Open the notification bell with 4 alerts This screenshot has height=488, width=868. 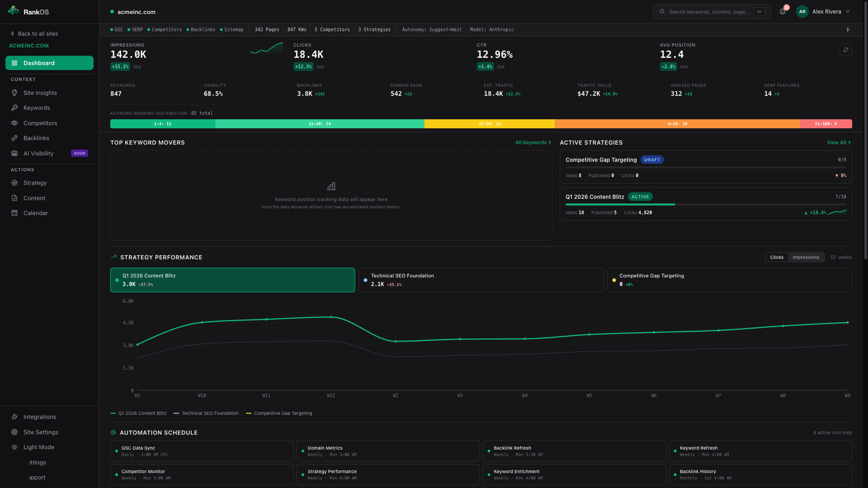[783, 11]
